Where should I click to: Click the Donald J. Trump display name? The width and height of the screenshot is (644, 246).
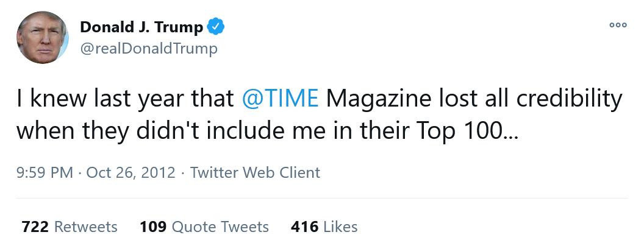(141, 27)
